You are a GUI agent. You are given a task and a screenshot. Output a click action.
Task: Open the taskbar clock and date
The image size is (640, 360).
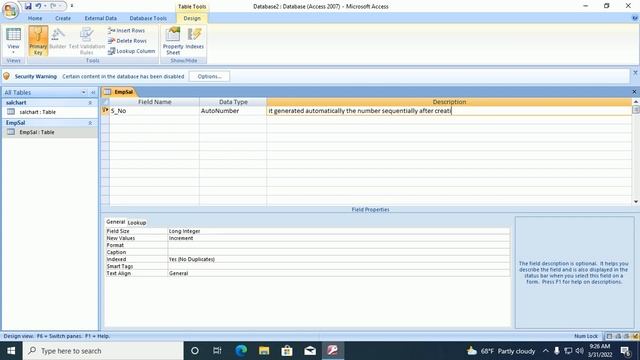600,351
